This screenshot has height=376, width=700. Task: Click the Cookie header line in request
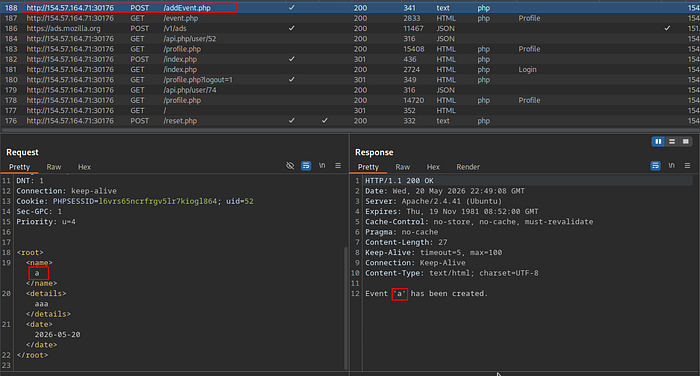135,201
